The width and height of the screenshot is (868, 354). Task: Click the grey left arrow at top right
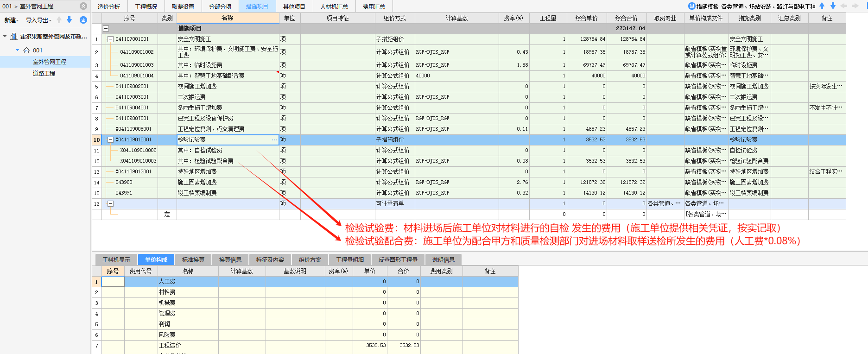coord(844,6)
